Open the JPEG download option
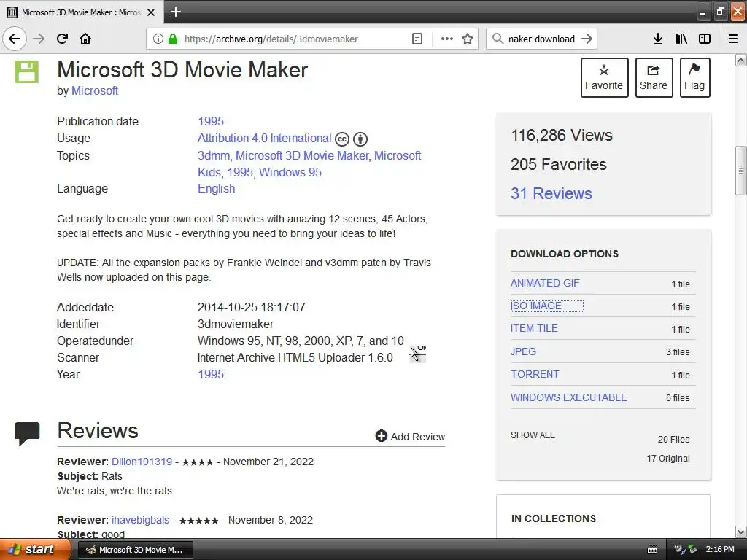 pos(523,351)
